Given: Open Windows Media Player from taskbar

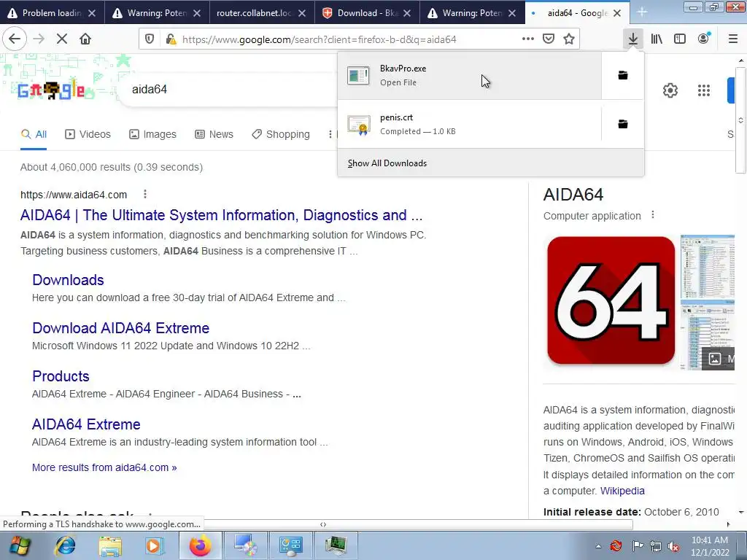Looking at the screenshot, I should point(155,545).
